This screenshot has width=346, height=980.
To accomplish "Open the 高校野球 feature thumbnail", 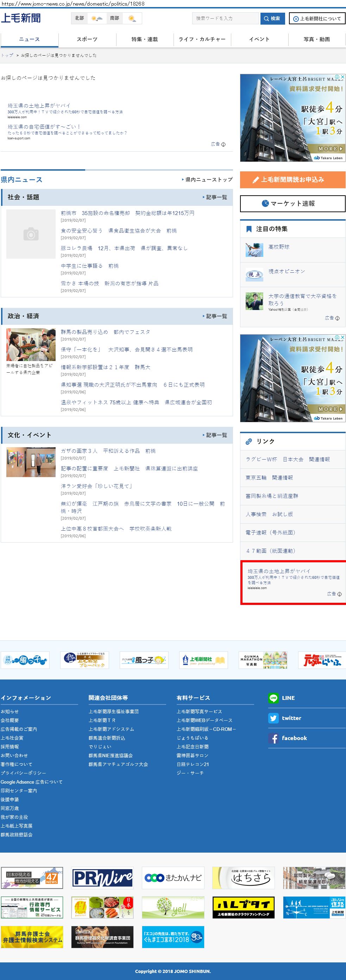I will click(x=254, y=250).
